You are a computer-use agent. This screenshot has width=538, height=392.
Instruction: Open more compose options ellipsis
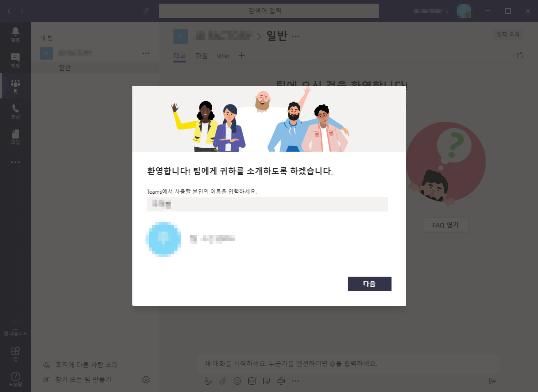(x=296, y=381)
